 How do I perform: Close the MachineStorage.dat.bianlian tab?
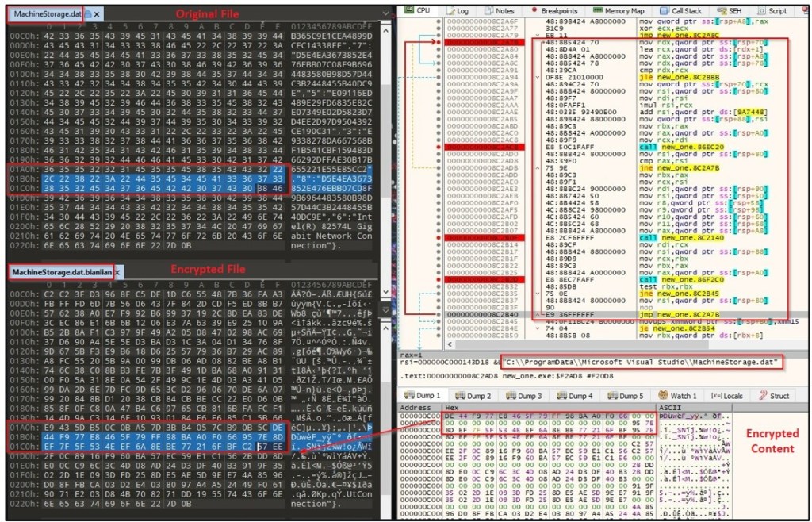pyautogui.click(x=117, y=272)
